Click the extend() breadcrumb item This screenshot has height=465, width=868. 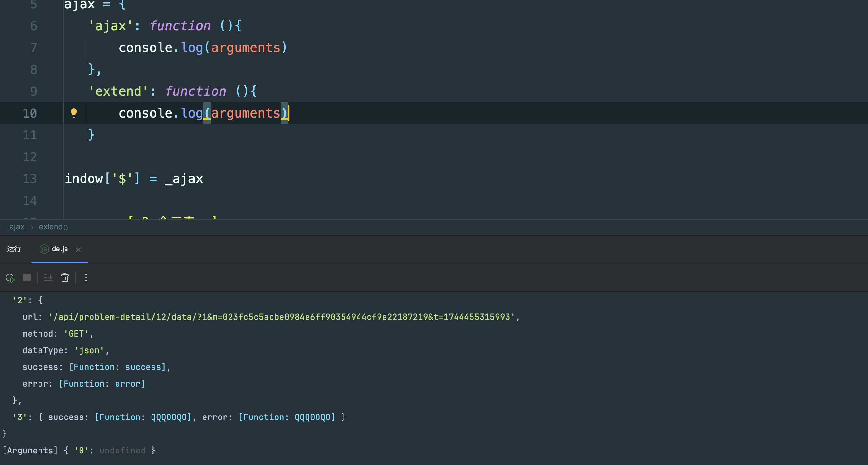coord(53,227)
